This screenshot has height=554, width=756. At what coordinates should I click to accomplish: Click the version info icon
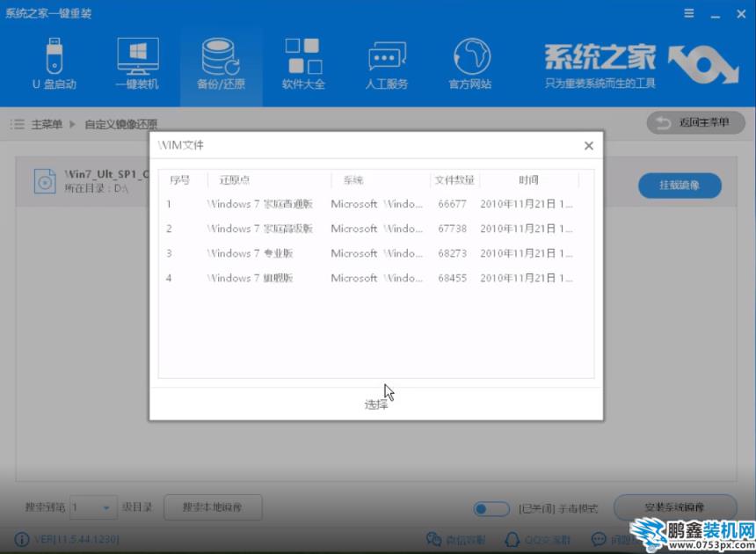coord(22,539)
